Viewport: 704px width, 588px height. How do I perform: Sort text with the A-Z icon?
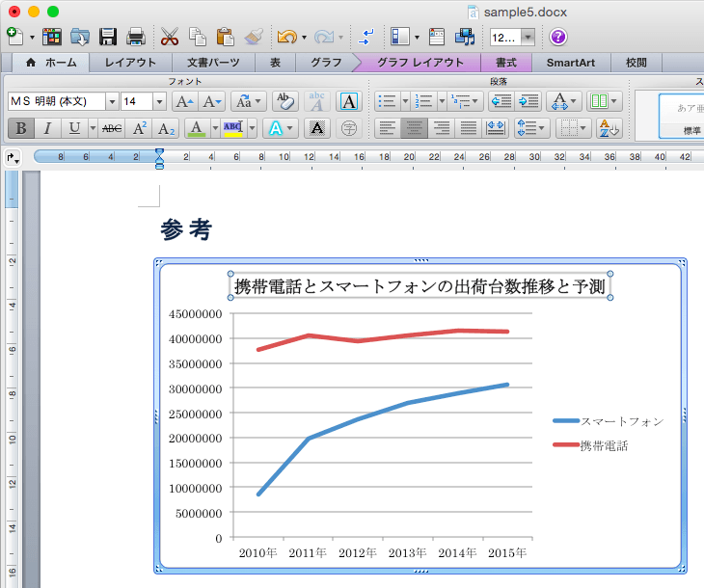tap(609, 128)
